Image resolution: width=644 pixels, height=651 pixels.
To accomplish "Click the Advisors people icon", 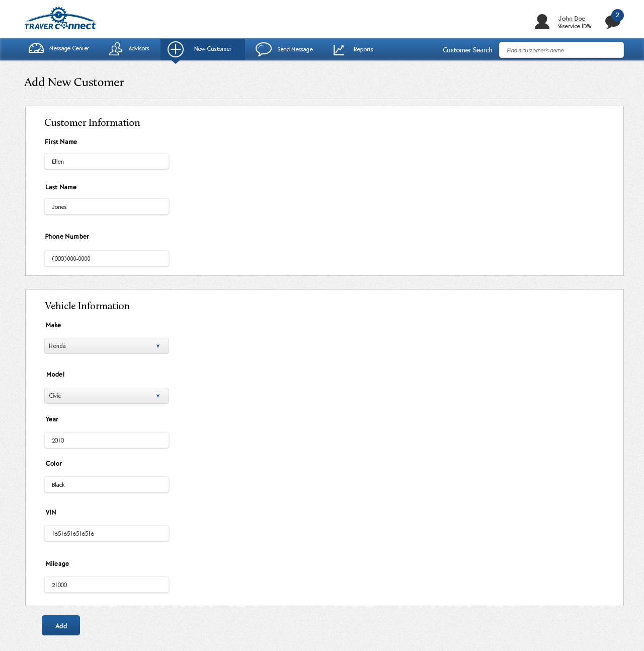I will (116, 49).
